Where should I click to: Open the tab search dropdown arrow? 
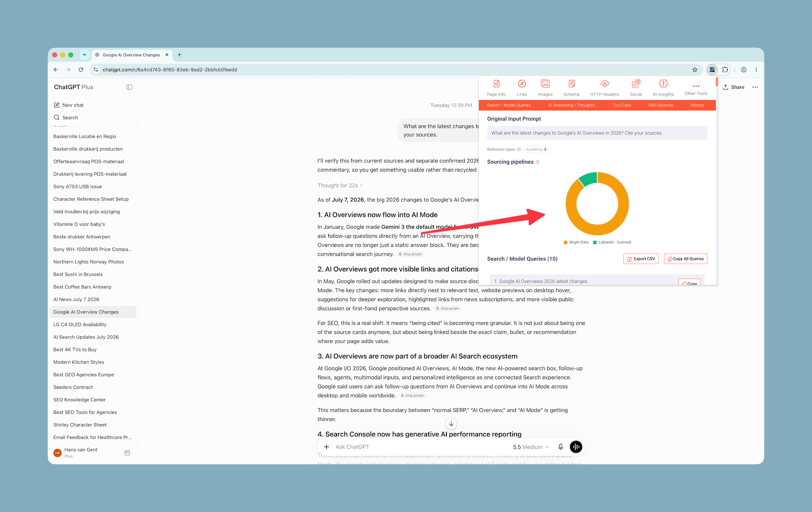click(x=84, y=55)
